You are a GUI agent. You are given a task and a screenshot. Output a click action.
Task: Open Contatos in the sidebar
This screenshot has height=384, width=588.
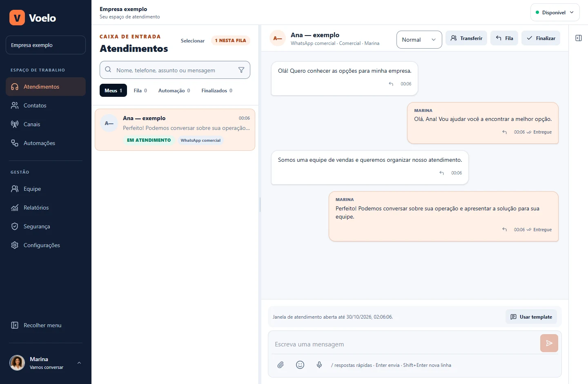pos(46,105)
